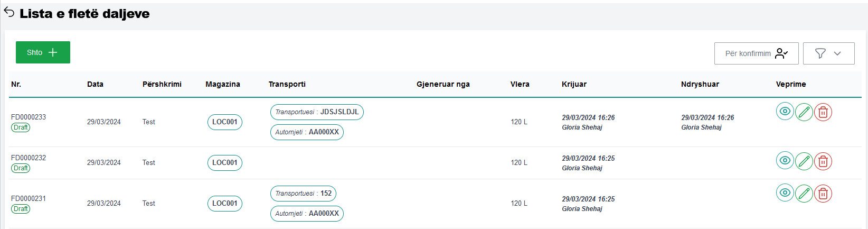Click the Draft badge under FD0000233
This screenshot has height=229, width=868.
click(21, 127)
